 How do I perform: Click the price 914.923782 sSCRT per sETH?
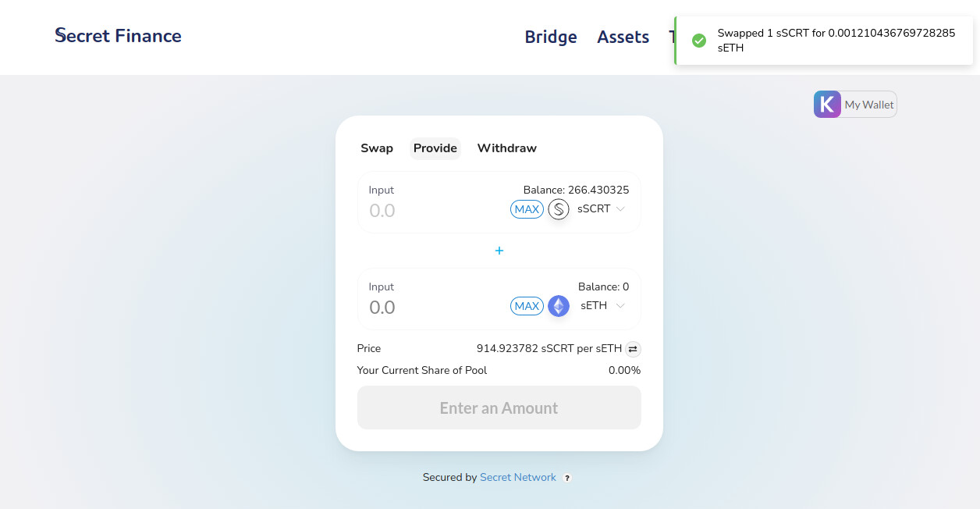coord(549,349)
